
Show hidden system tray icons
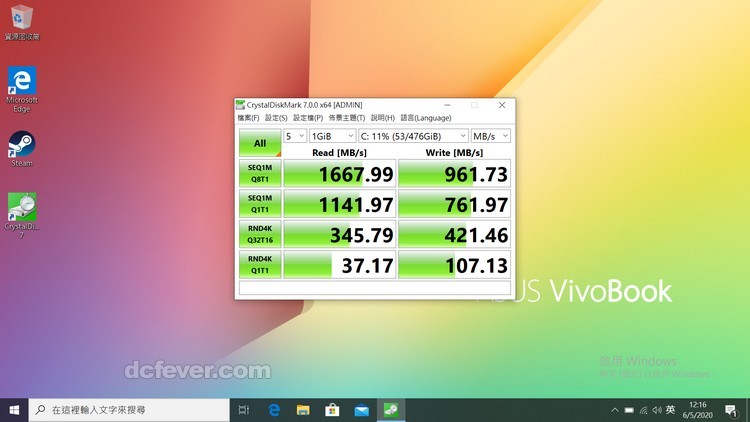pos(615,410)
